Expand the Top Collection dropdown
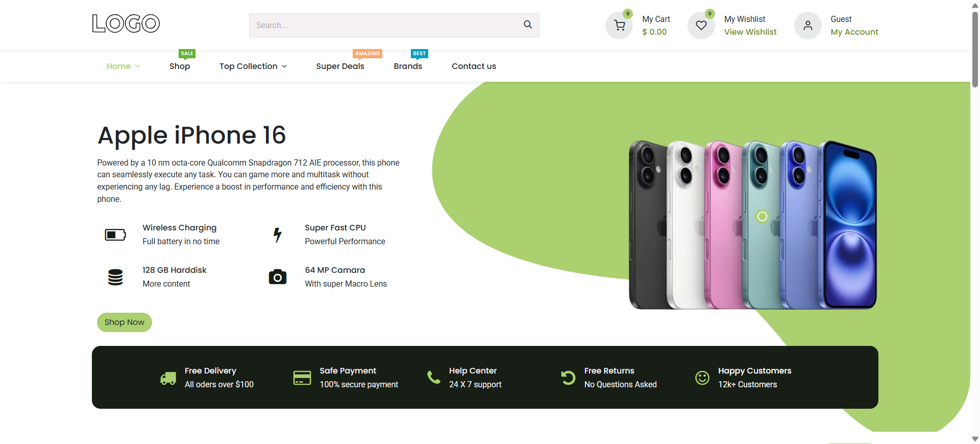The image size is (980, 444). tap(253, 66)
